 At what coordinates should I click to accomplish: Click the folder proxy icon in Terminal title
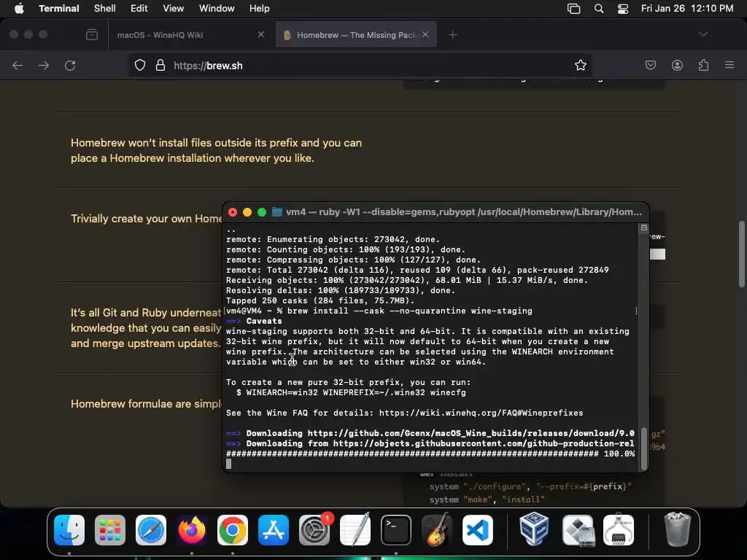pos(276,212)
